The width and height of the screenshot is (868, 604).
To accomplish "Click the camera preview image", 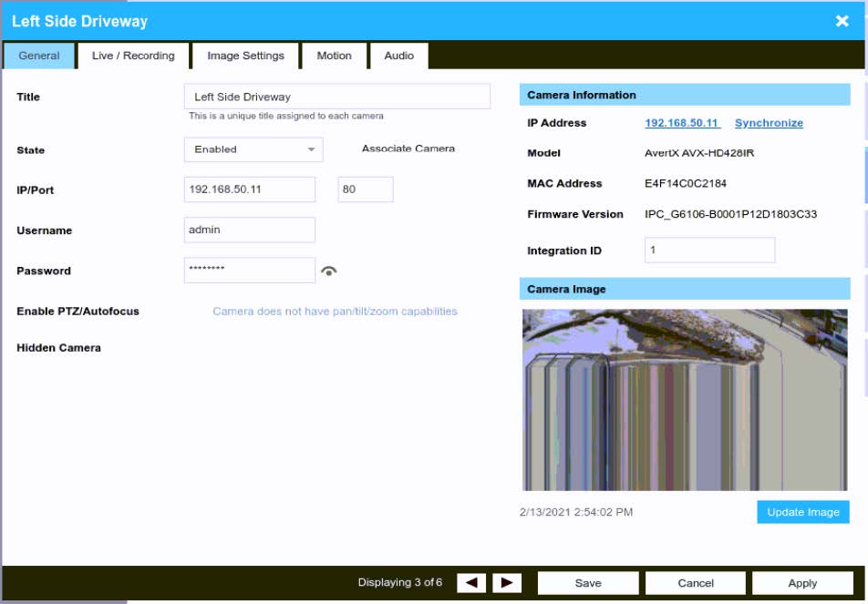I will point(685,400).
